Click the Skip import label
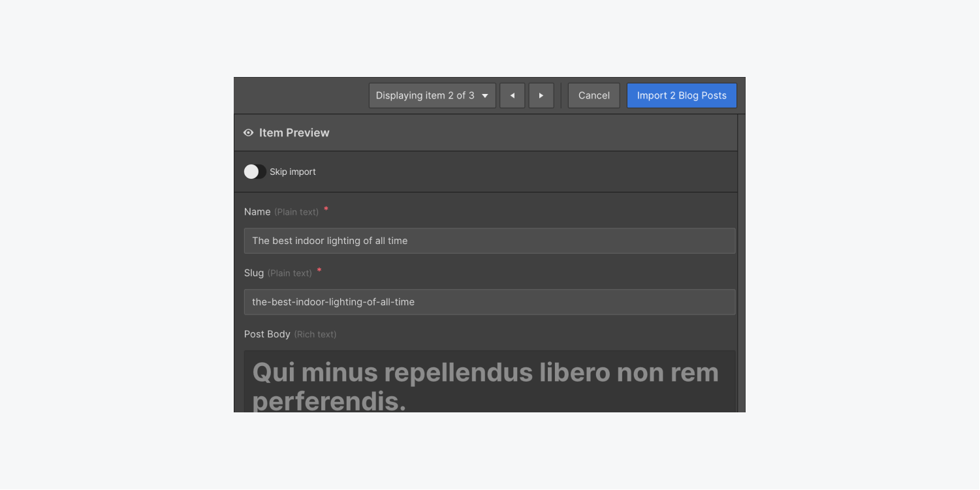This screenshot has height=490, width=980. point(293,172)
